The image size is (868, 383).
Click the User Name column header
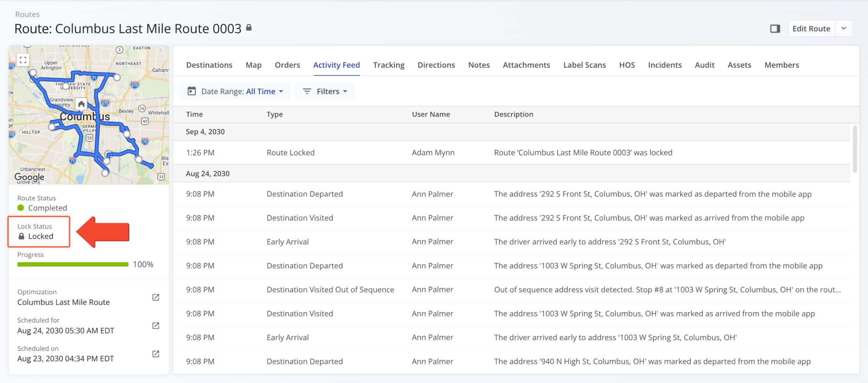[x=431, y=114]
